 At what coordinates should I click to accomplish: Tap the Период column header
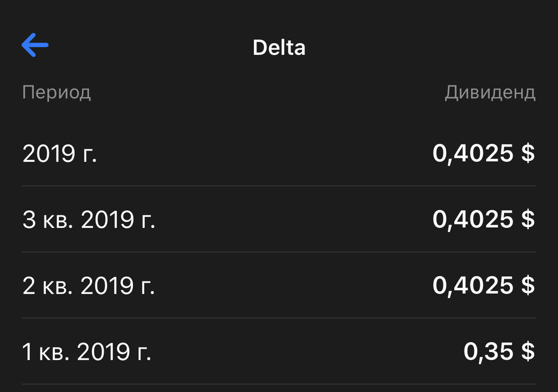[57, 93]
